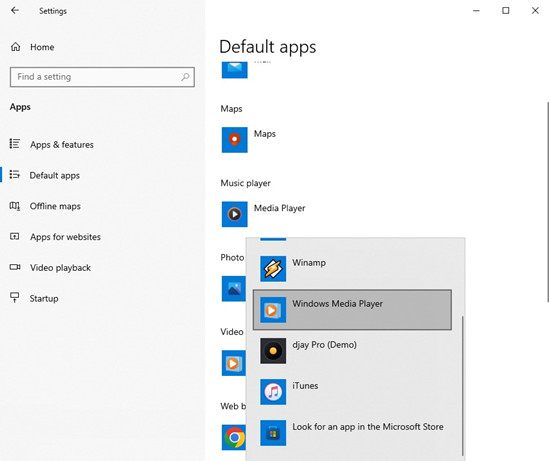The width and height of the screenshot is (550, 461).
Task: Click the djay Pro vinyl icon
Action: point(273,351)
